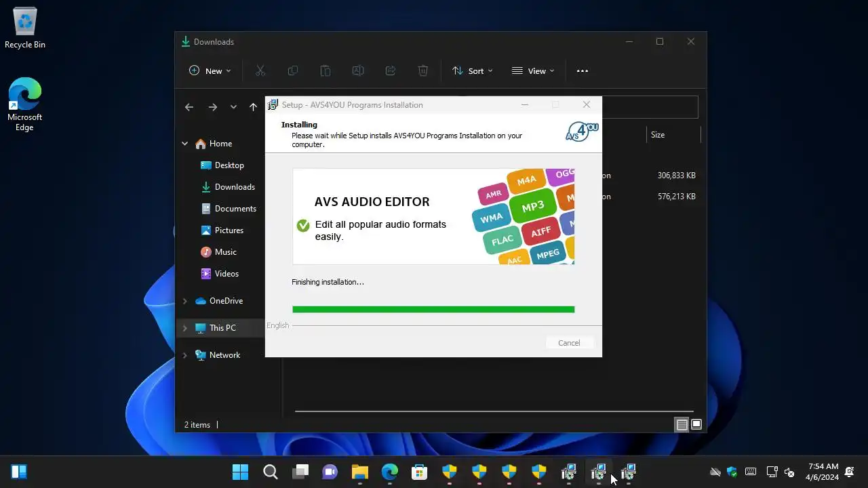Click the "Finishing installation..." status text
Viewport: 868px width, 488px height.
pyautogui.click(x=328, y=282)
